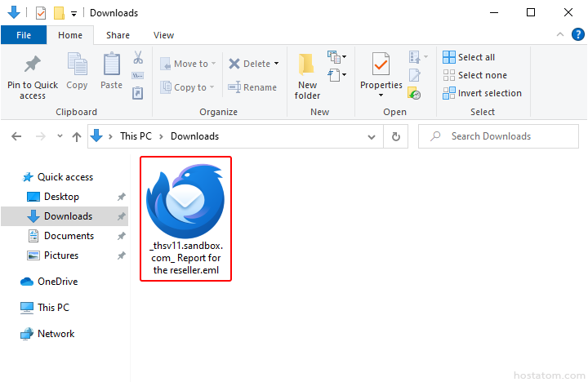Click the Cut scissors icon
Image resolution: width=588 pixels, height=382 pixels.
click(x=138, y=58)
